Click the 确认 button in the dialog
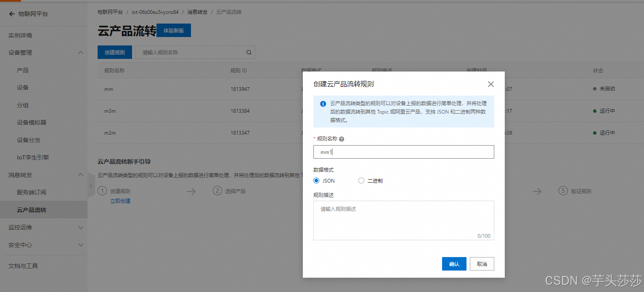This screenshot has width=644, height=292. coord(454,264)
